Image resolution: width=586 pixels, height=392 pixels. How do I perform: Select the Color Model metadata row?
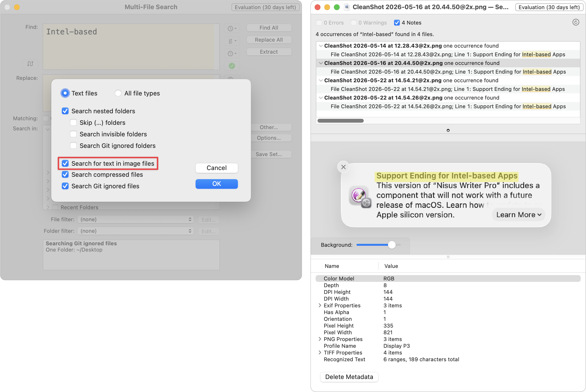click(x=448, y=278)
